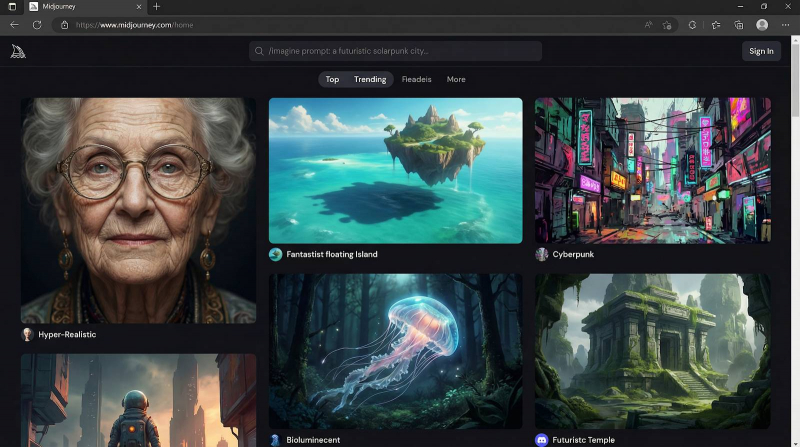Viewport: 800px width, 447px height.
Task: Click the Discord avatar next to Futuristc Temple
Action: pos(542,440)
